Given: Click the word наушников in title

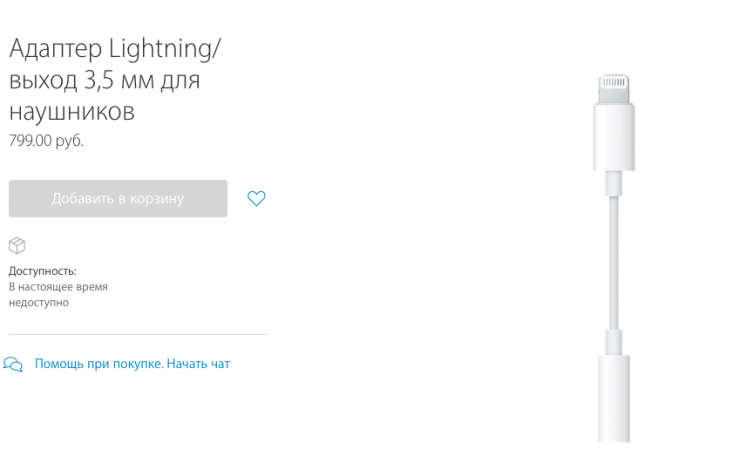Looking at the screenshot, I should [71, 111].
